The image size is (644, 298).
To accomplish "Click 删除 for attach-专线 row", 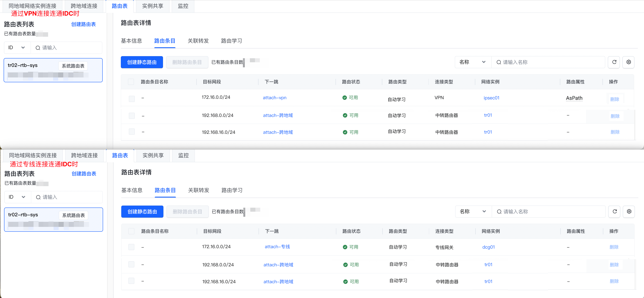I will click(x=614, y=247).
